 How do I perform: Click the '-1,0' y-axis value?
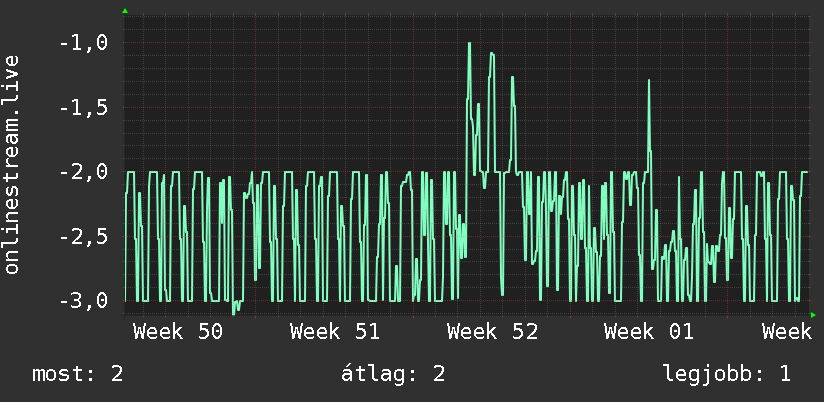point(83,43)
